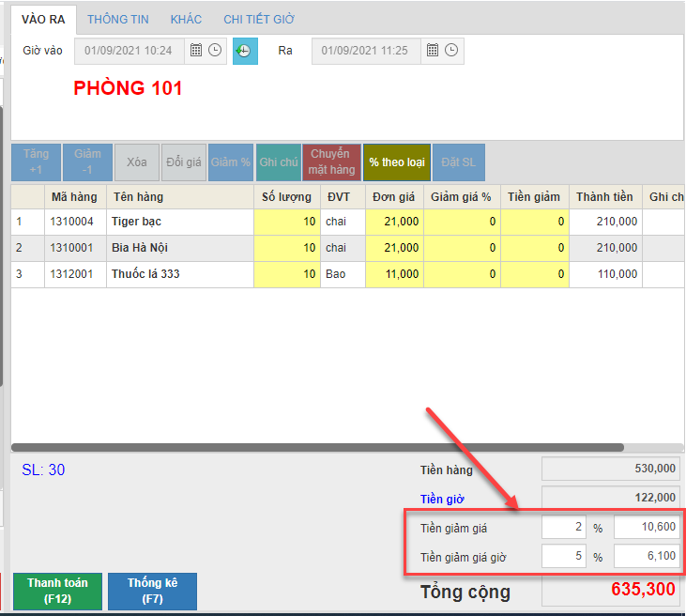Click the % theo loại button

(396, 162)
